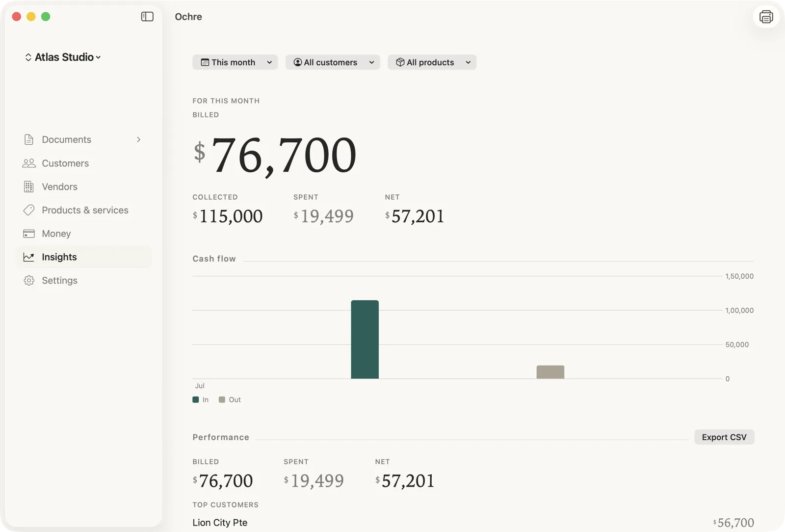The height and width of the screenshot is (532, 785).
Task: Click the Cash flow section heading
Action: (x=214, y=259)
